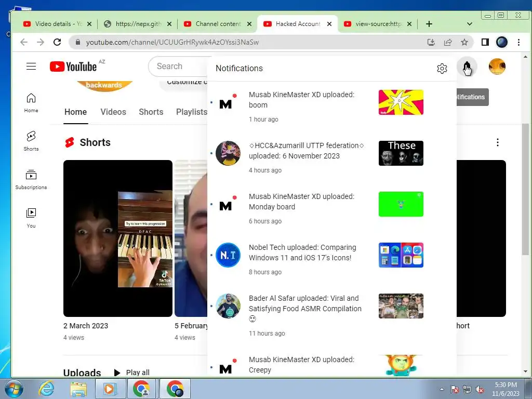
Task: Open Subscriptions in the sidebar
Action: tap(31, 179)
